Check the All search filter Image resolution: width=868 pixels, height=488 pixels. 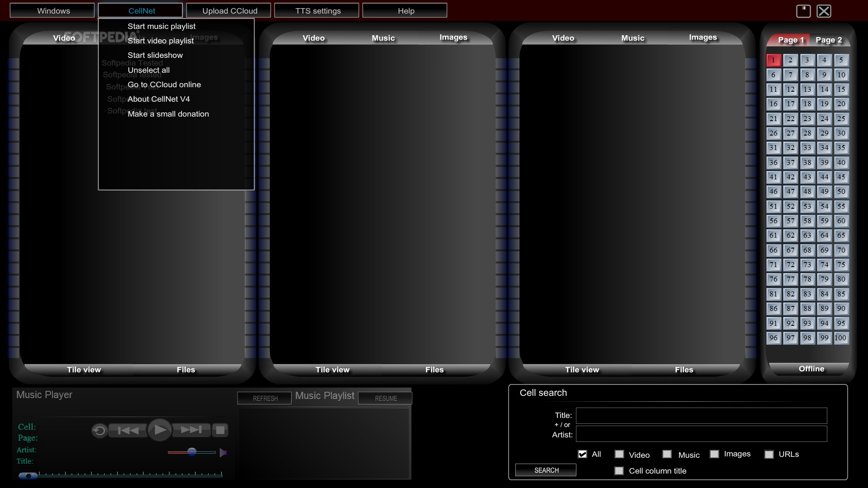coord(582,454)
